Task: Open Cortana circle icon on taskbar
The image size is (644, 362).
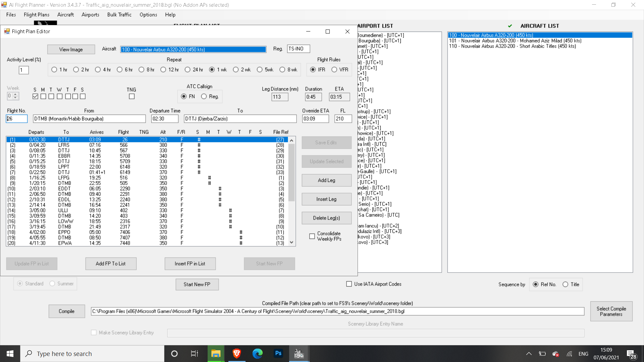Action: click(174, 354)
